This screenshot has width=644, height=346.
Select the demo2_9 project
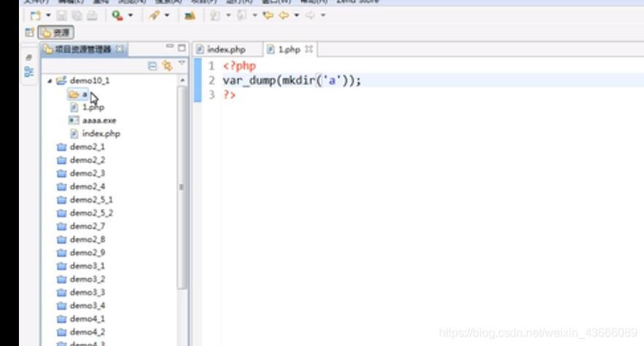[x=87, y=253]
